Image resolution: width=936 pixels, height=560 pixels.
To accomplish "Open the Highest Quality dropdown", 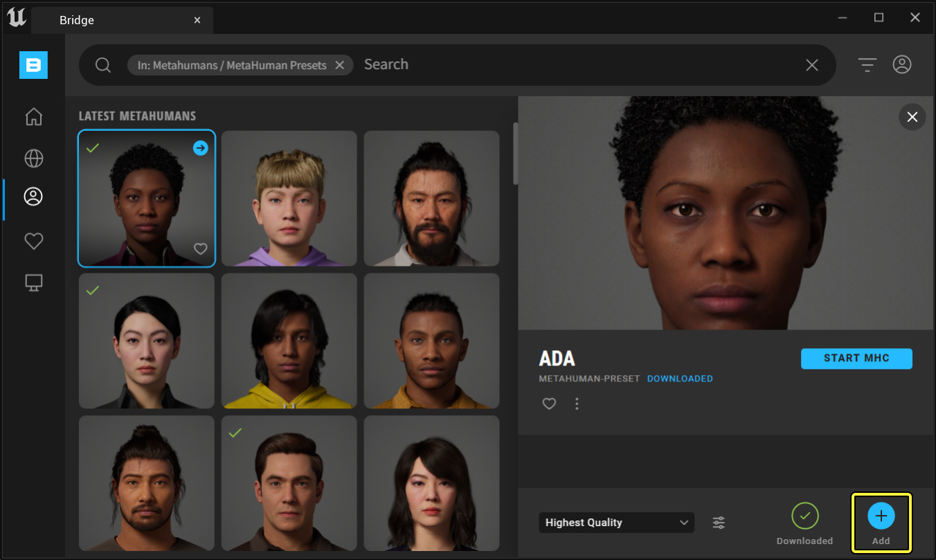I will [616, 523].
